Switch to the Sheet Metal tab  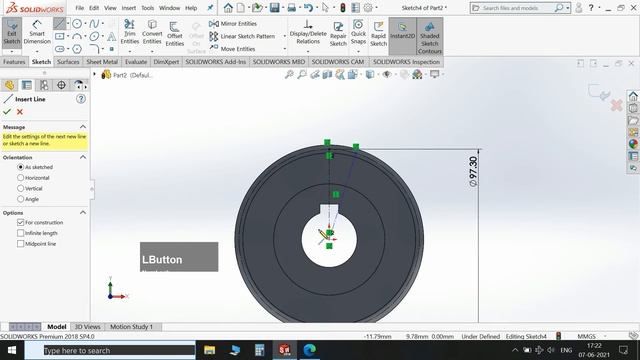102,62
